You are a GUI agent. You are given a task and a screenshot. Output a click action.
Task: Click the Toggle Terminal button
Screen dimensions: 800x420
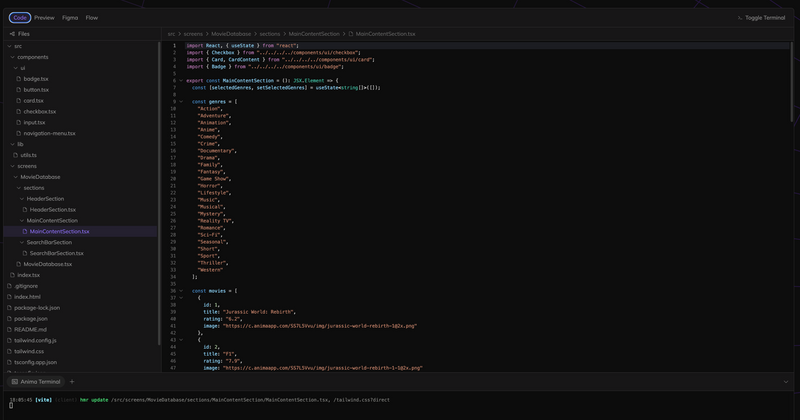click(x=761, y=17)
